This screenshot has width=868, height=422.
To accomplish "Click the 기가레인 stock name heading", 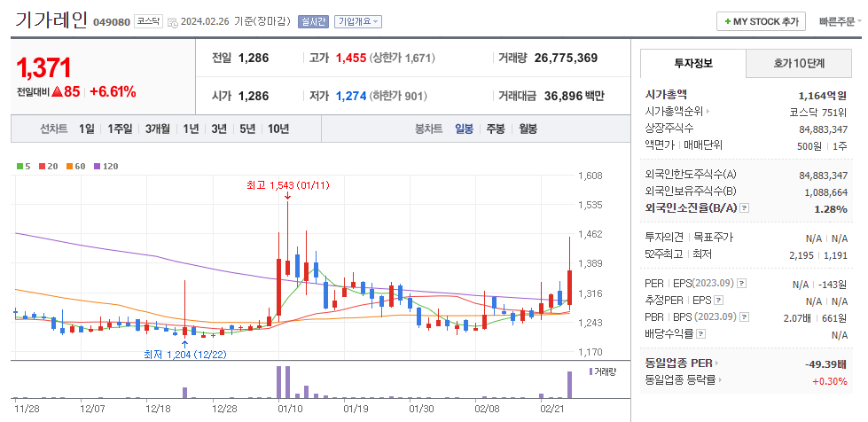I will pos(50,21).
